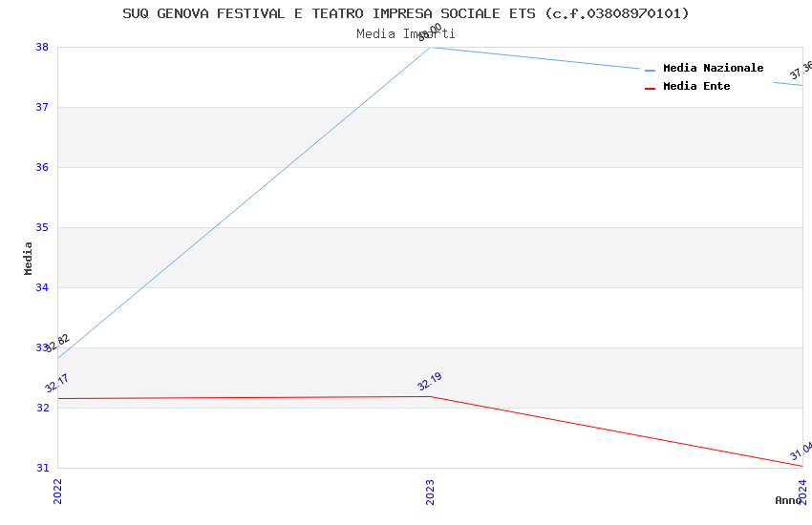Click the y-axis value 31
The height and width of the screenshot is (525, 812).
(42, 468)
